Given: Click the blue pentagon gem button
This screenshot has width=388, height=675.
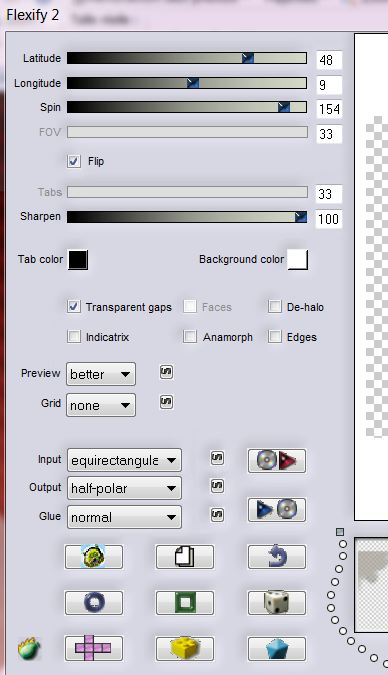Looking at the screenshot, I should tap(277, 648).
